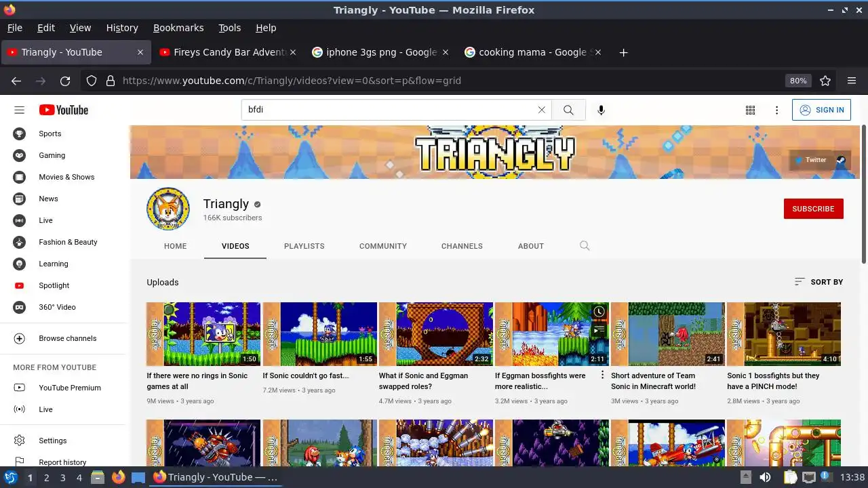Switch to Fireys Candy Bar Adventure tab

click(x=229, y=52)
